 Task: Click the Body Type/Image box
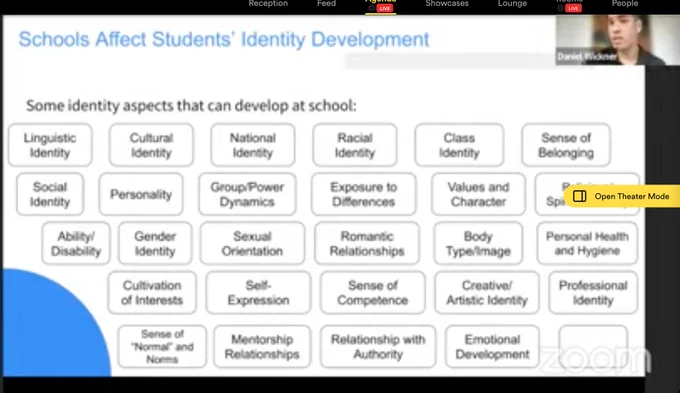click(478, 243)
